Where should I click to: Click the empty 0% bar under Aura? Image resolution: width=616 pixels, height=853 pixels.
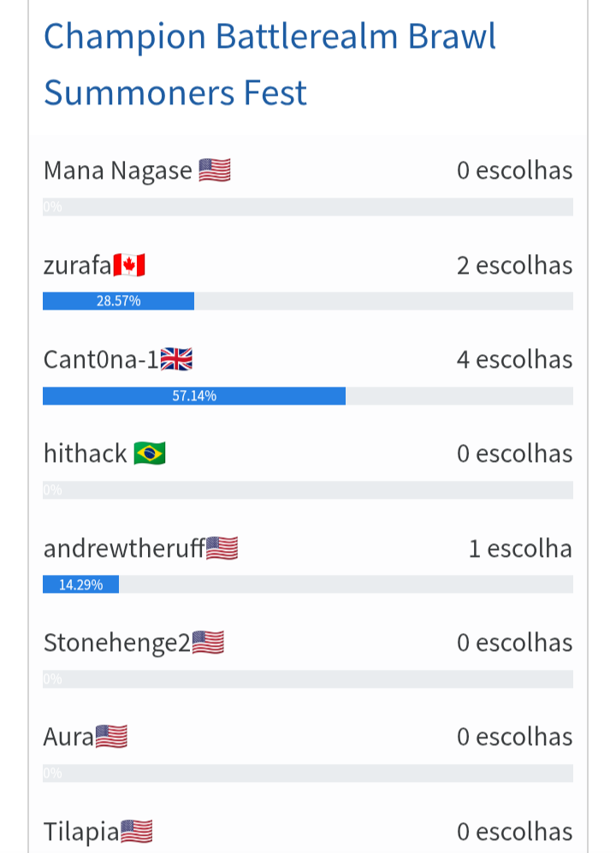[x=308, y=773]
